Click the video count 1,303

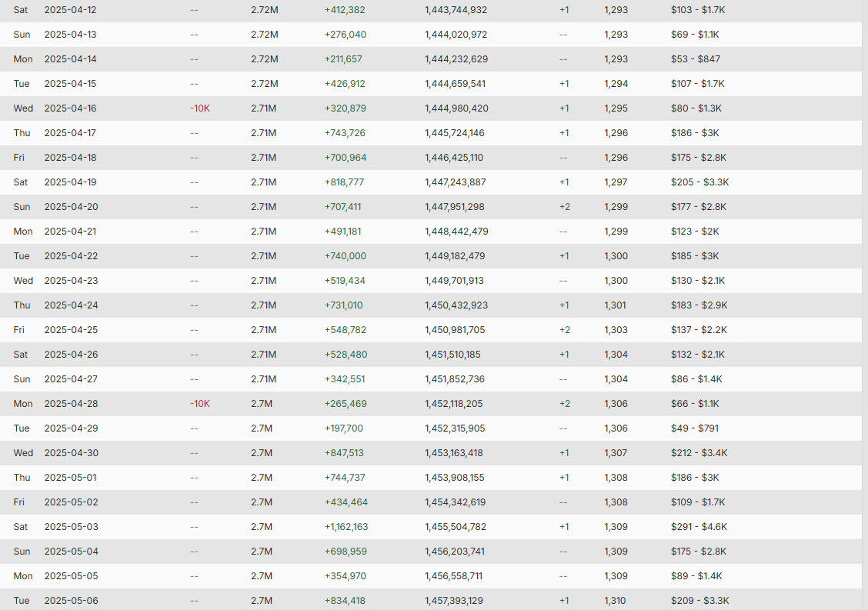616,330
